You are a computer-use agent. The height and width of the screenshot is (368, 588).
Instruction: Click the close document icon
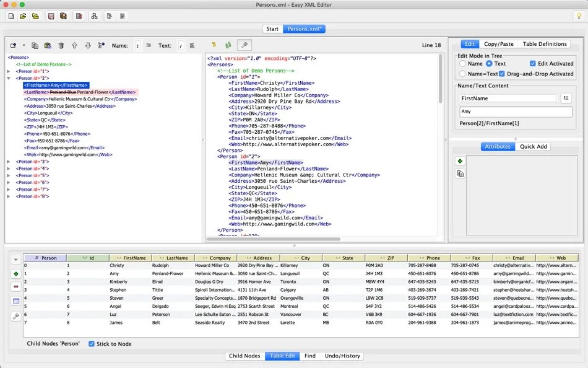point(79,16)
